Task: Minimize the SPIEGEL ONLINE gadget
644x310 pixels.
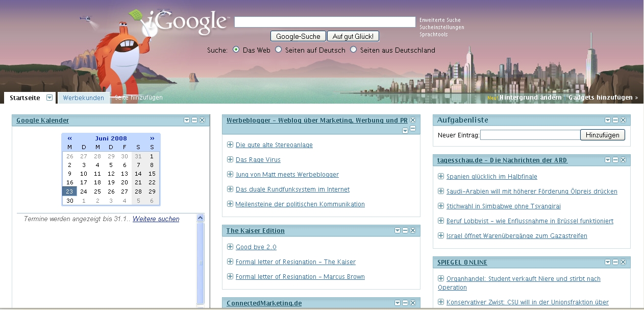Action: click(615, 262)
